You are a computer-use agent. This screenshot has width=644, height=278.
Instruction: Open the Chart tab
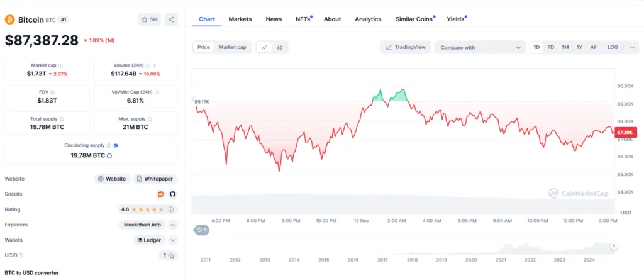coord(206,19)
